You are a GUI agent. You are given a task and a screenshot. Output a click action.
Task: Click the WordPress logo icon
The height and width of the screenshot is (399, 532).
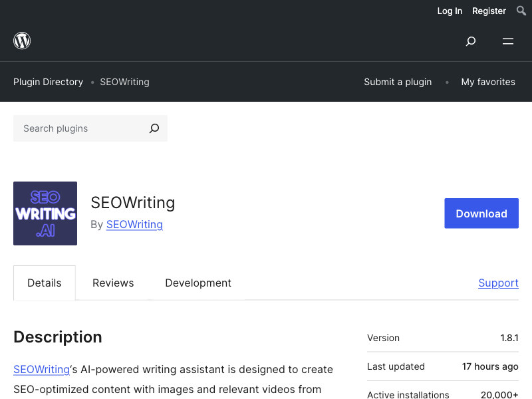coord(22,41)
